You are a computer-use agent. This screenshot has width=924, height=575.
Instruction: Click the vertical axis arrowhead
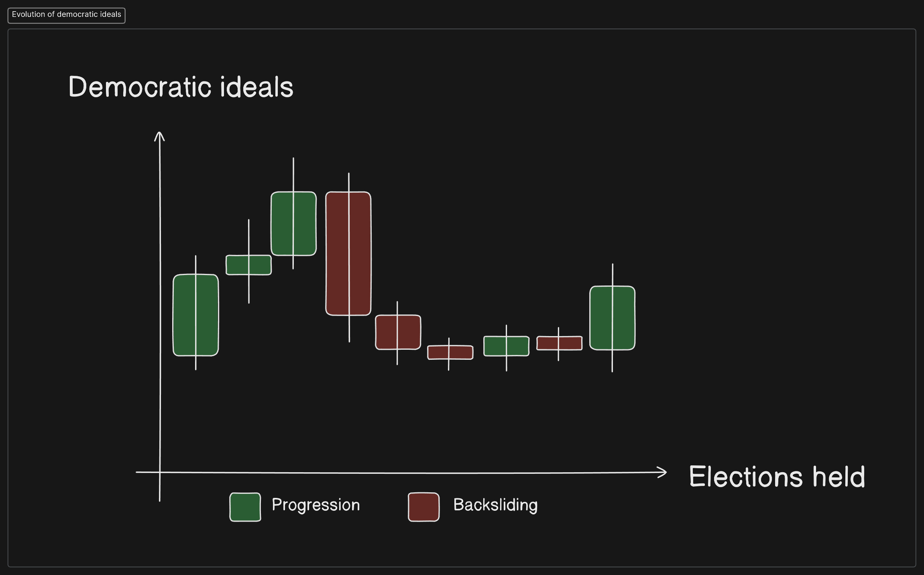tap(159, 135)
